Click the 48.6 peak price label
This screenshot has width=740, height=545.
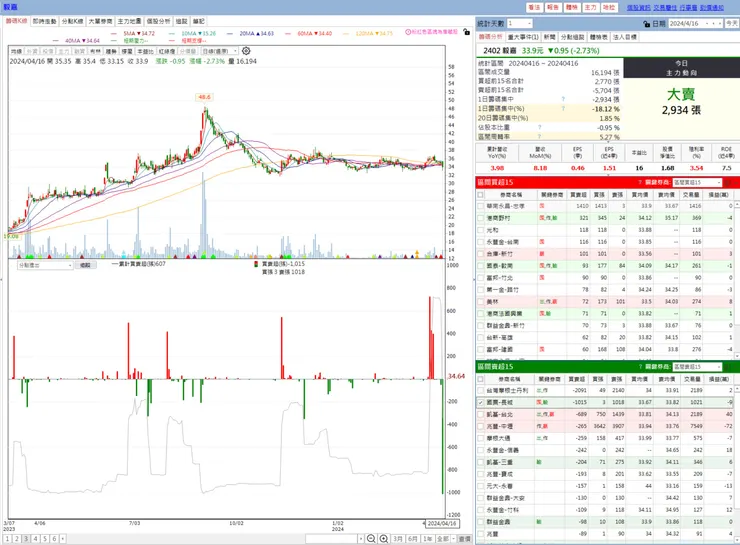coord(204,97)
